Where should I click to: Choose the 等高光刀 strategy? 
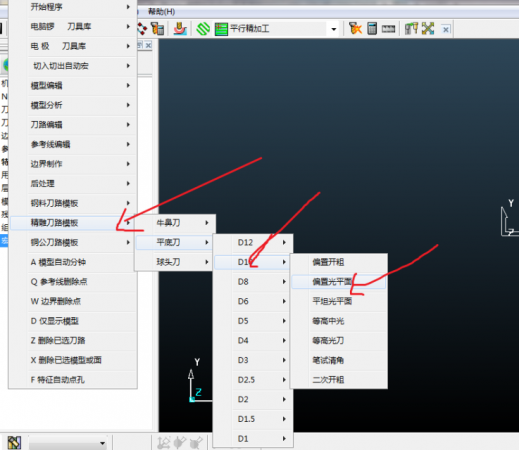(x=339, y=340)
